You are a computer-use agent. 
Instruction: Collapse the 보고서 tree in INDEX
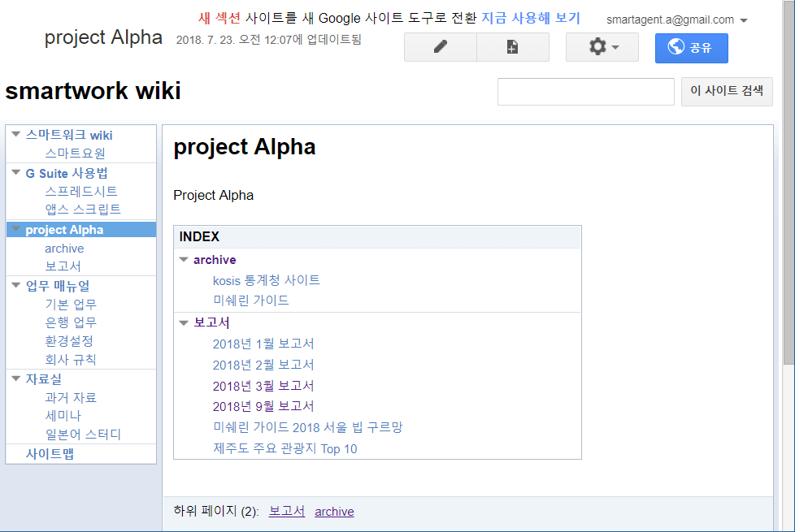point(184,322)
